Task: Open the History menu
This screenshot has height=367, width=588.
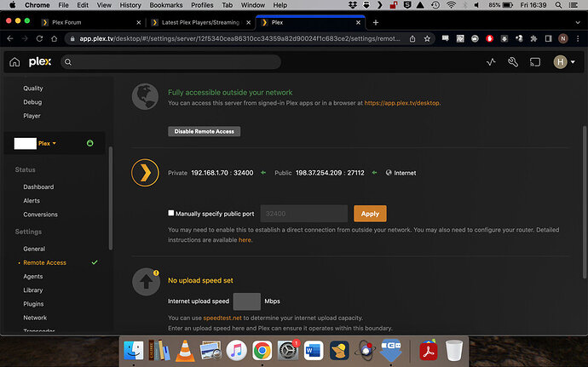Action: coord(130,5)
